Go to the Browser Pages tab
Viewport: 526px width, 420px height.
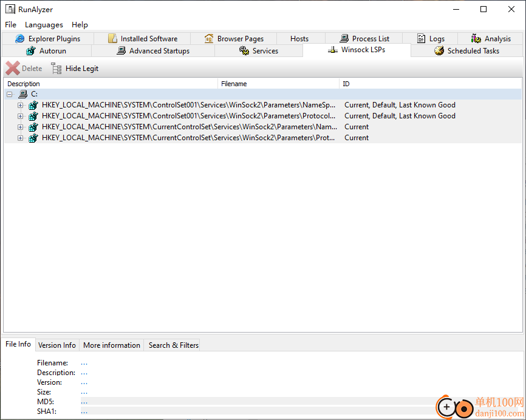click(x=233, y=39)
